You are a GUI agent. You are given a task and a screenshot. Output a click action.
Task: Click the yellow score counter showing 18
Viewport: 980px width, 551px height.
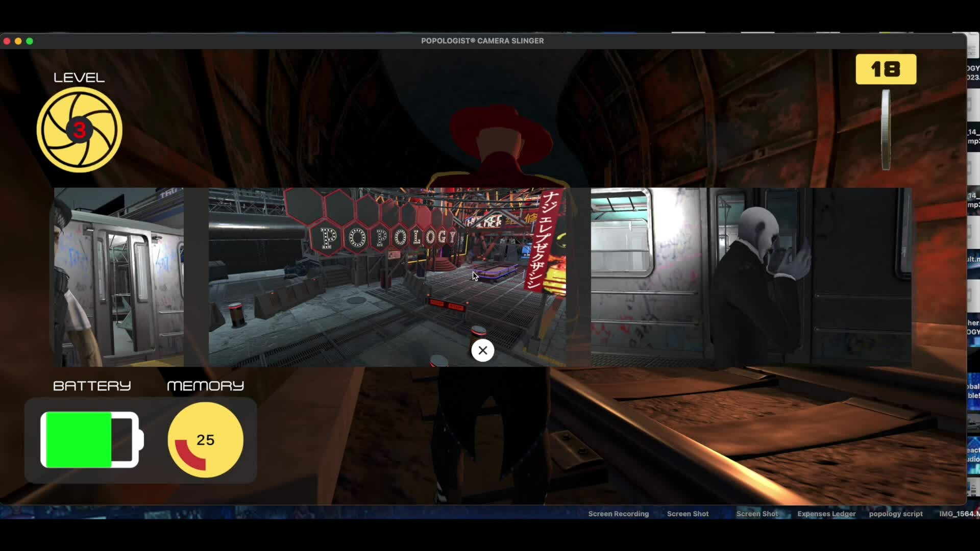pyautogui.click(x=886, y=69)
